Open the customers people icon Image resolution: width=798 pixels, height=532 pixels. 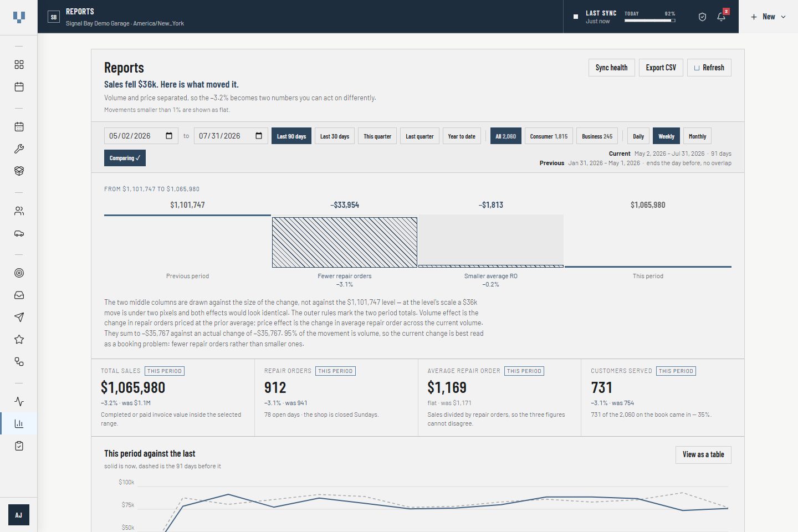coord(19,211)
